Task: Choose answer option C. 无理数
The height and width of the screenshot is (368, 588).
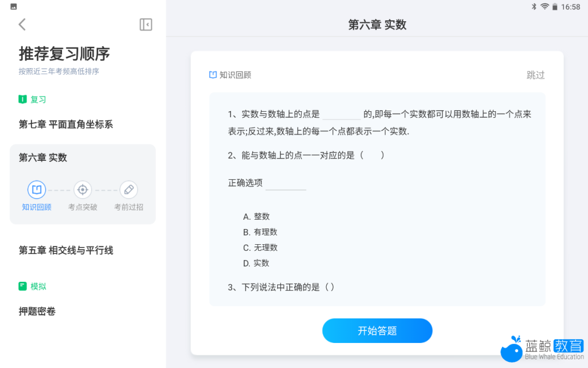Action: [x=260, y=248]
